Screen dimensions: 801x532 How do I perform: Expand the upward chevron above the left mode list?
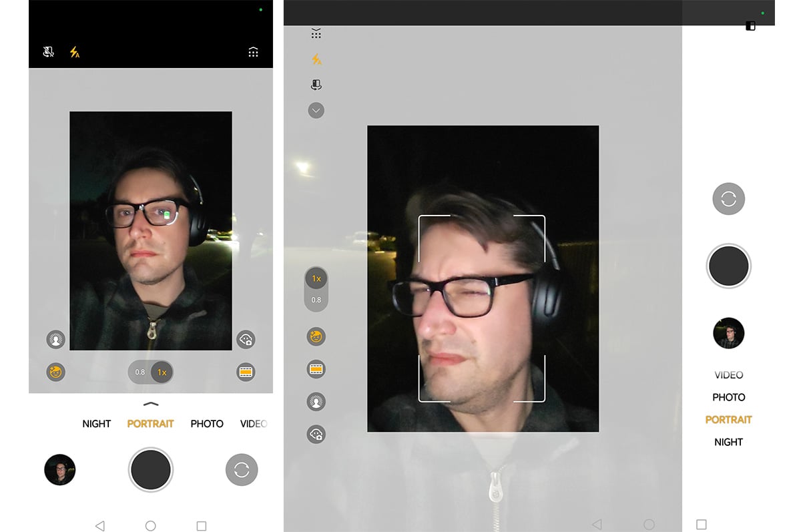pos(151,404)
